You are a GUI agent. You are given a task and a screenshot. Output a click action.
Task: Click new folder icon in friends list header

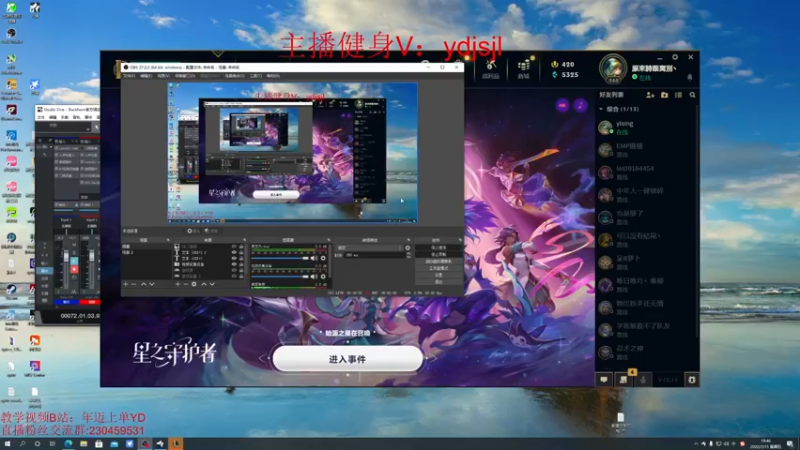[x=664, y=95]
